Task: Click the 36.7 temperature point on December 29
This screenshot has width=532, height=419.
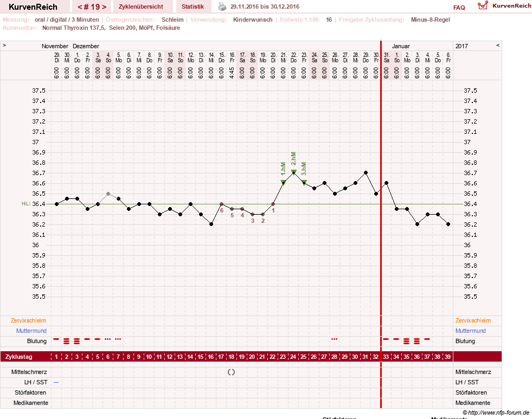Action: (366, 172)
